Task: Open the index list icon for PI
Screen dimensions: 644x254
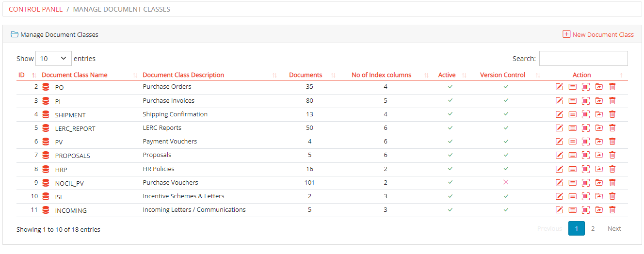Action: click(x=573, y=101)
